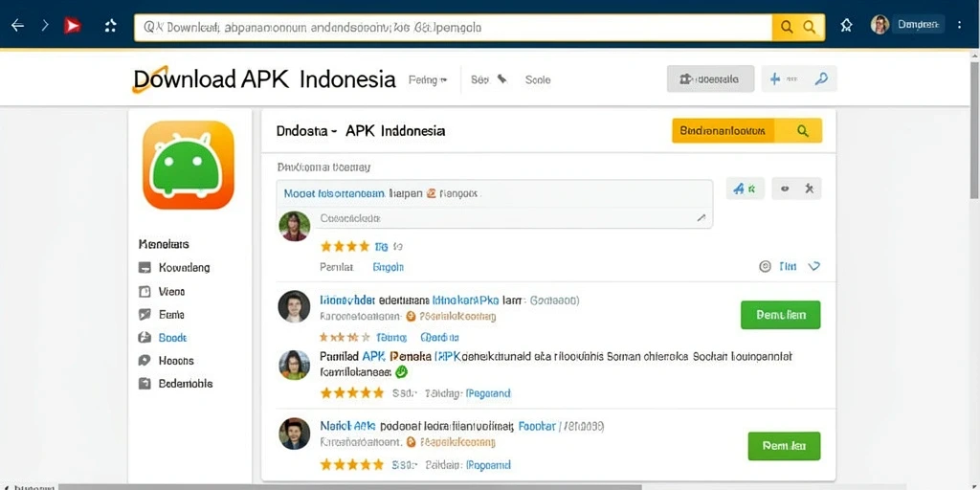
Task: Click the circular smiley icon near Tim
Action: 765,266
